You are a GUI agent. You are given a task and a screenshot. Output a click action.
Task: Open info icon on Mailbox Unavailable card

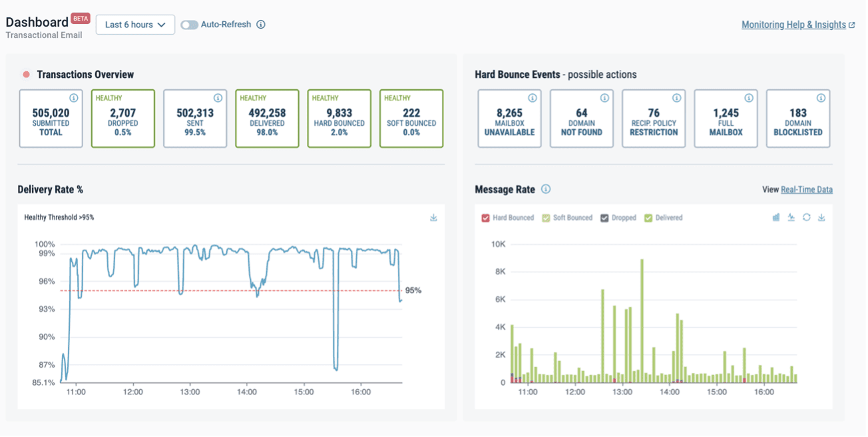click(x=533, y=98)
